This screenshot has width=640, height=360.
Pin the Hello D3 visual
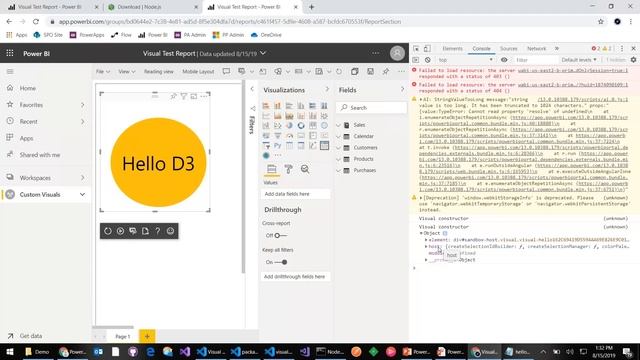[x=173, y=96]
